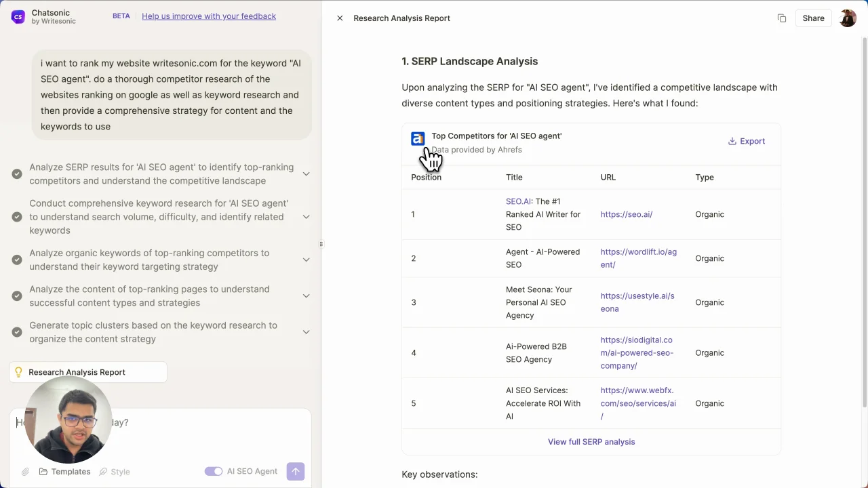Click the Style button
The width and height of the screenshot is (868, 488).
(x=114, y=472)
